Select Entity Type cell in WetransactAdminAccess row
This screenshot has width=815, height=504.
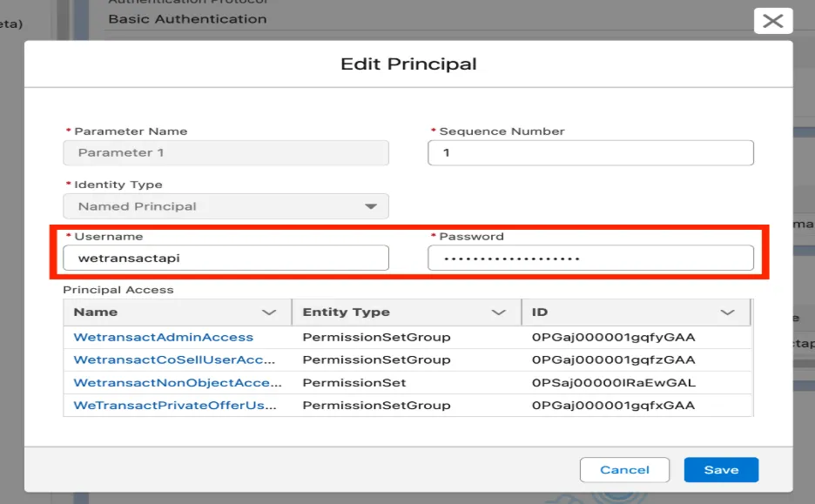[x=376, y=337]
